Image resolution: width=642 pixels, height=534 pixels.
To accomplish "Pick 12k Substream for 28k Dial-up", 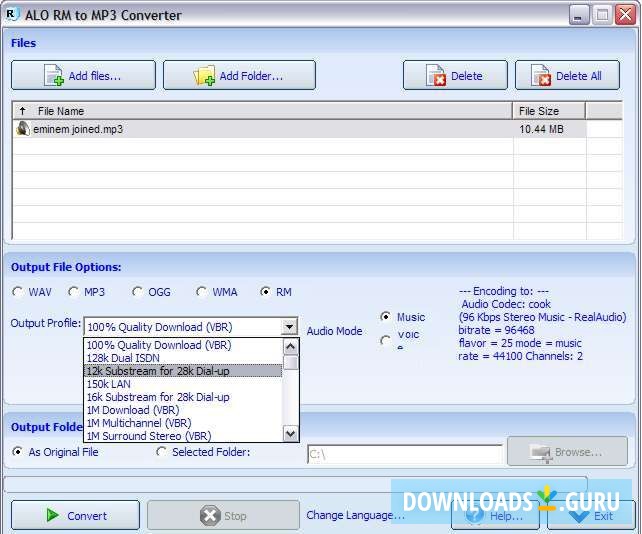I will click(x=183, y=371).
